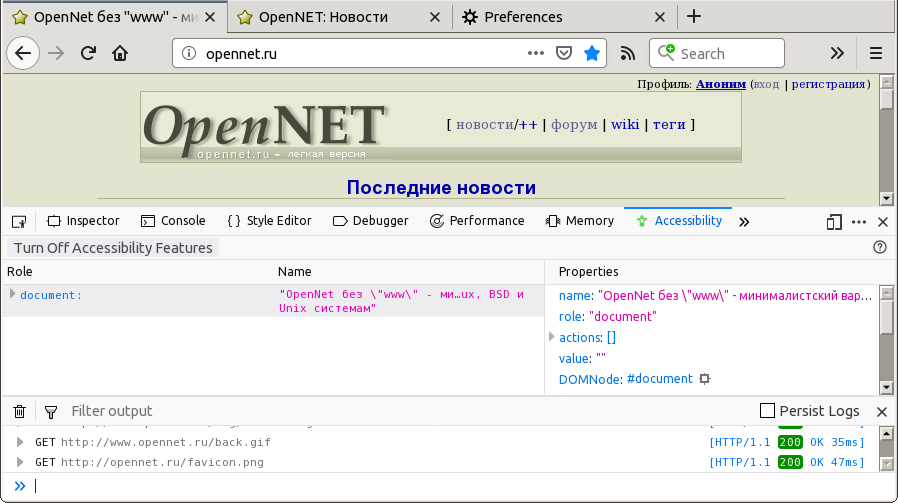Click the RSS feed subscribe icon
Viewport: 898px width, 503px height.
pos(628,54)
